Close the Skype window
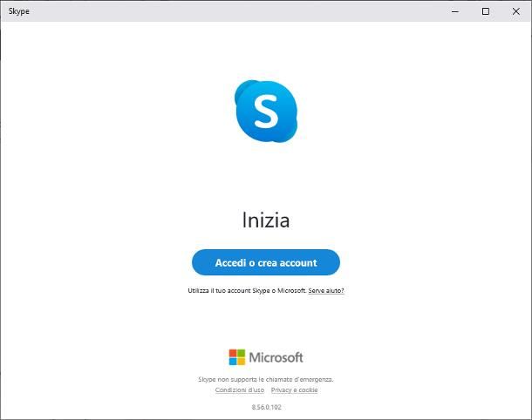 pyautogui.click(x=516, y=11)
